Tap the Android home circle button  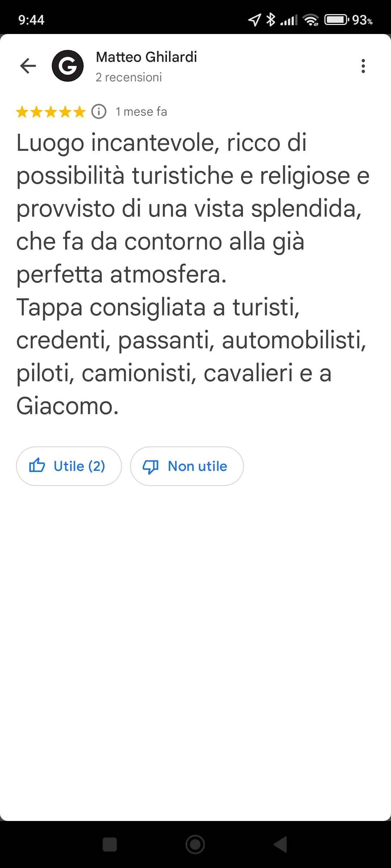[195, 844]
